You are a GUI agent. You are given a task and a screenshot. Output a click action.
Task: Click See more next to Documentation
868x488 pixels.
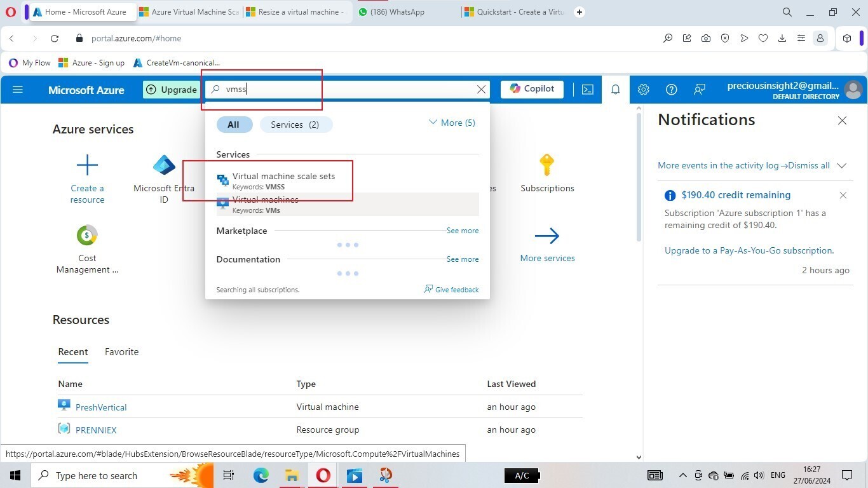[463, 259]
